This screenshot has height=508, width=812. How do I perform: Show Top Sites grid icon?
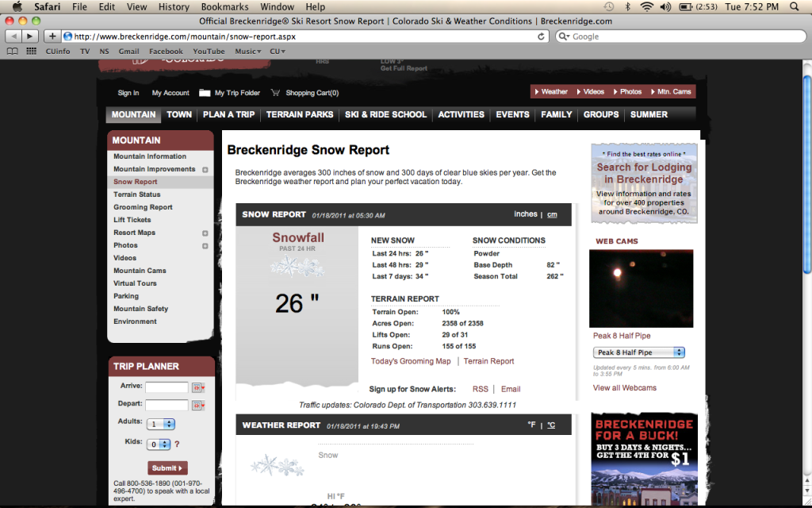[32, 52]
